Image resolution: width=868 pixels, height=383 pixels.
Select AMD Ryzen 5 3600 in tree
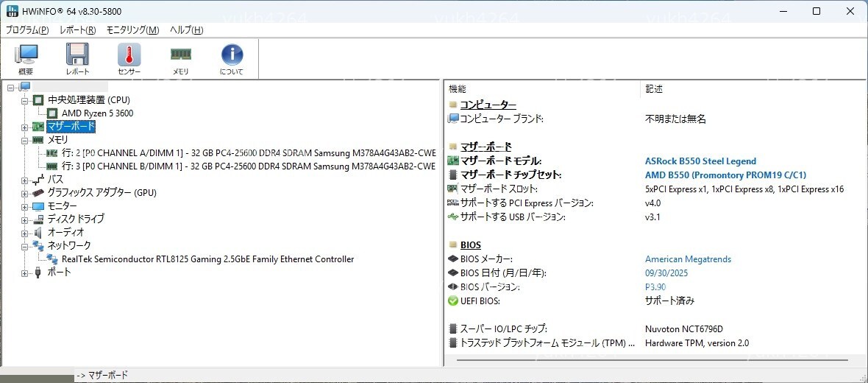click(97, 113)
